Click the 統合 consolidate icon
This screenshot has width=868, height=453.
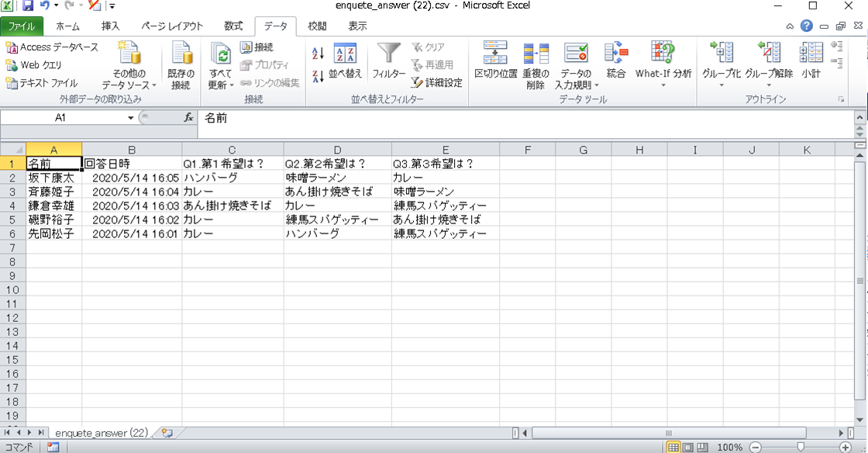pyautogui.click(x=616, y=62)
